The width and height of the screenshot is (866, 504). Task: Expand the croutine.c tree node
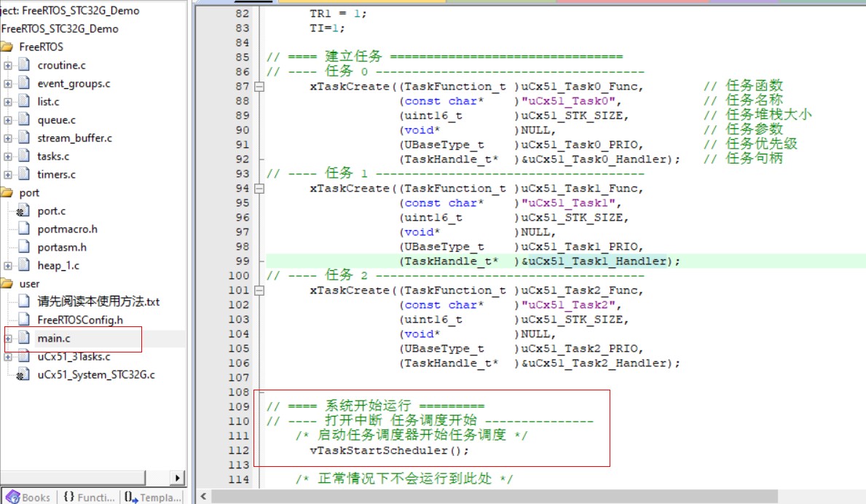[x=8, y=66]
